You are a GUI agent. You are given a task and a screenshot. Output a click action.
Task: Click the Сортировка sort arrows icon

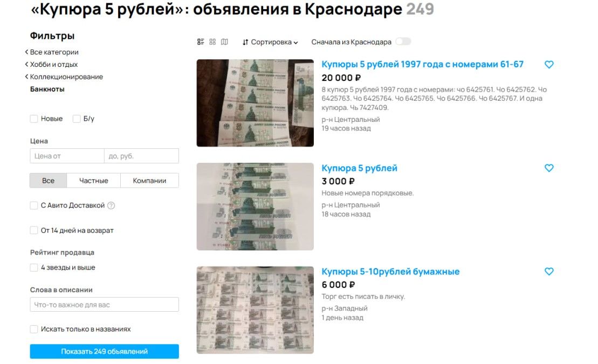click(245, 42)
